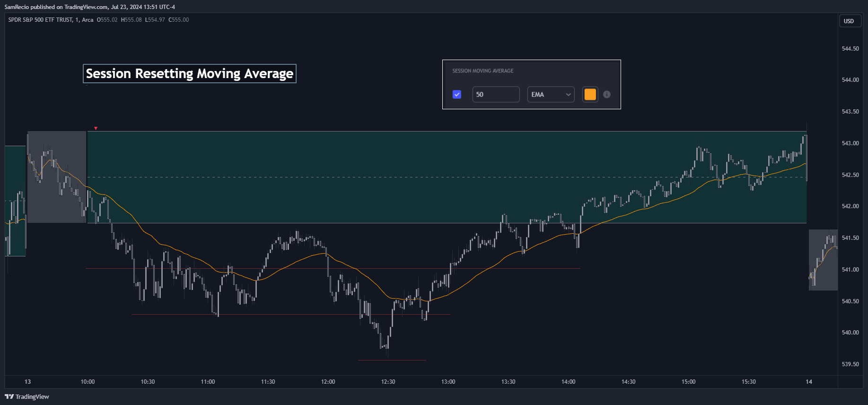
Task: Click the Session Resetting Moving Average title text
Action: coord(190,74)
